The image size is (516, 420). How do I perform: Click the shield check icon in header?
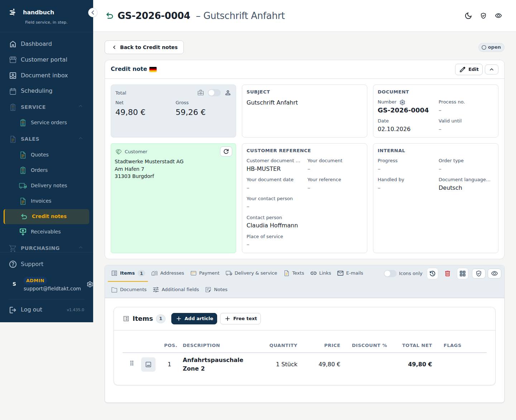[x=483, y=16]
